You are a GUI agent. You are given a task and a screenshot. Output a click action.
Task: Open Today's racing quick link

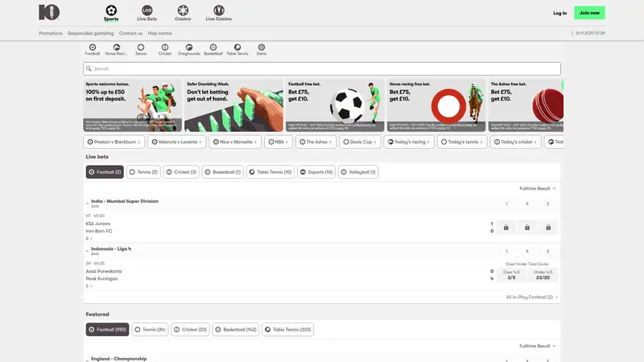[409, 142]
